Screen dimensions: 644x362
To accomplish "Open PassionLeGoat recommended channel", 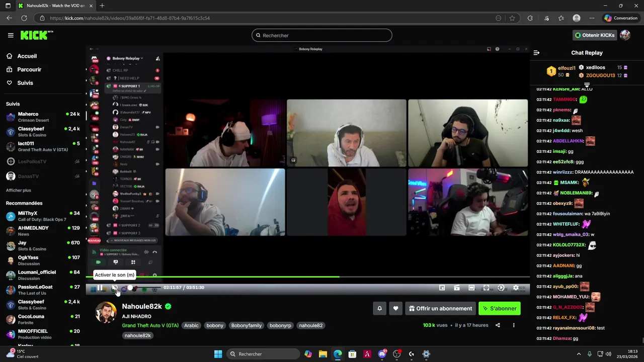I will (x=43, y=290).
